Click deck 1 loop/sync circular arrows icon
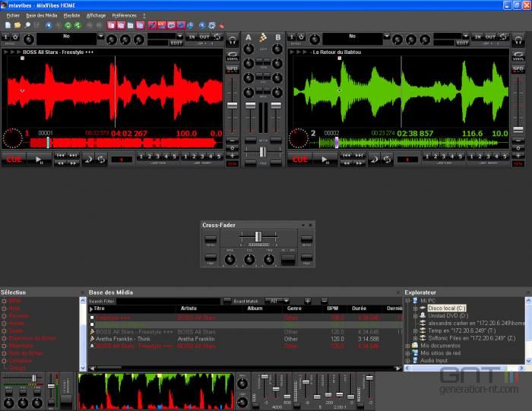Screen dimensions: 532x411 point(101,159)
